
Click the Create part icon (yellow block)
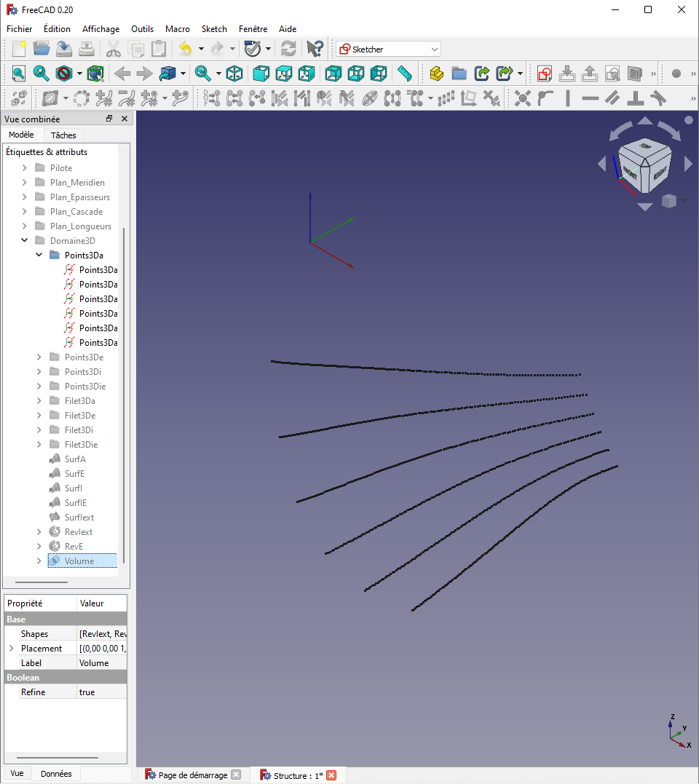point(436,74)
